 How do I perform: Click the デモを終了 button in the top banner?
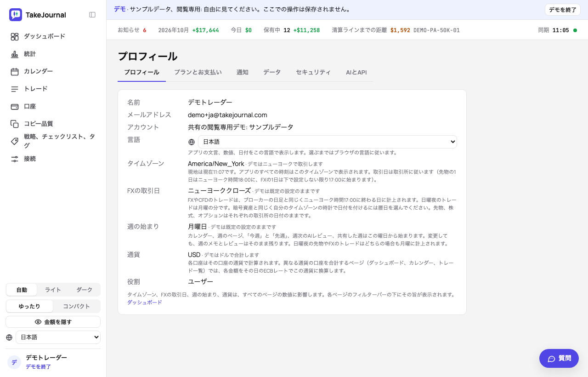pos(563,10)
